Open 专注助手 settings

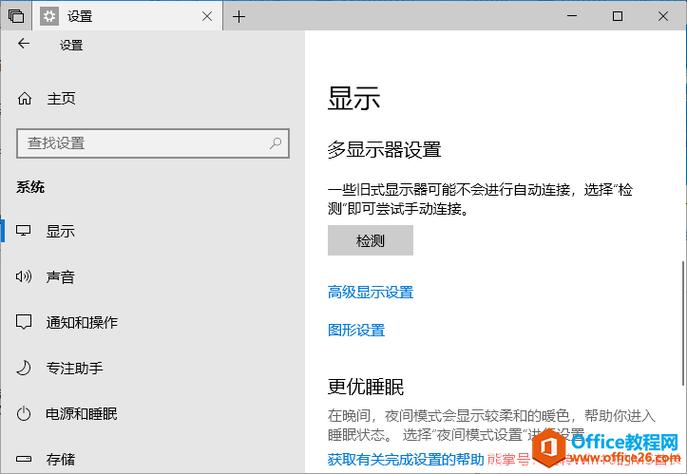pyautogui.click(x=74, y=368)
